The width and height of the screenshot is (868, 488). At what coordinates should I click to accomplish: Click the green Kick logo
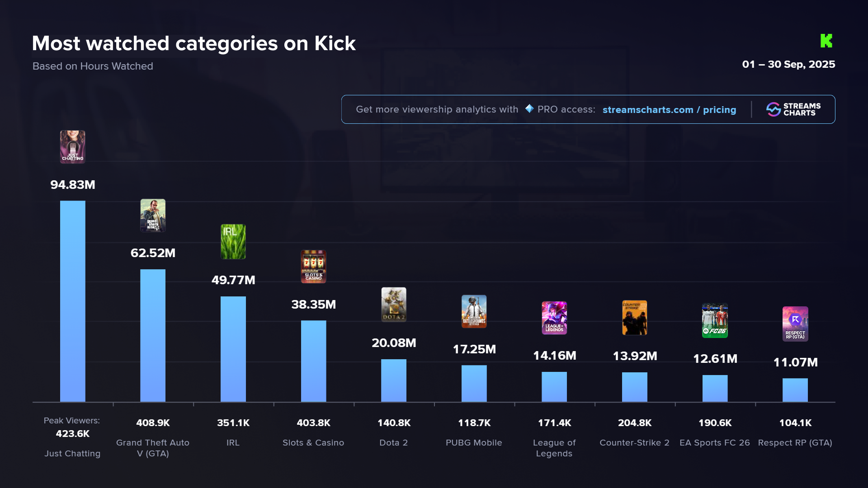point(826,41)
